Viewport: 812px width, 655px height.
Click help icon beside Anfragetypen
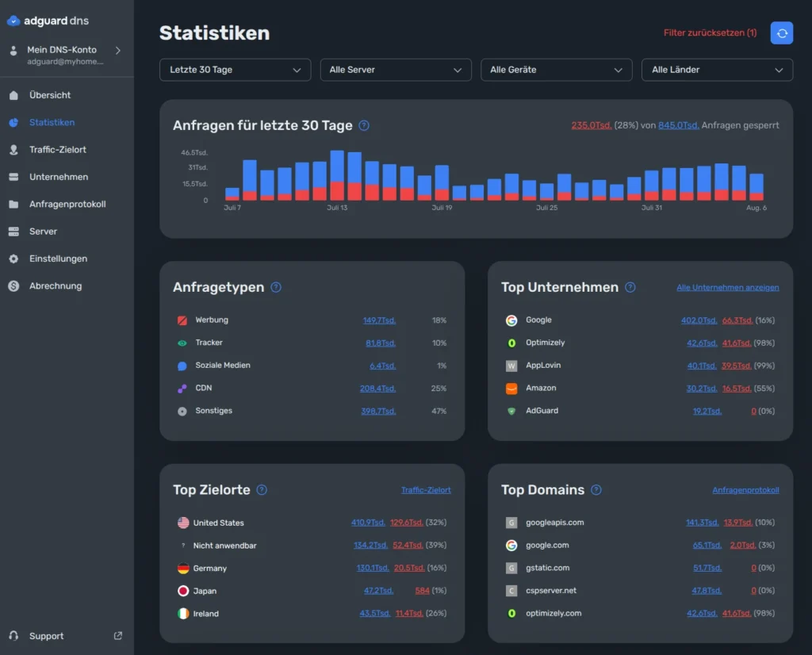click(x=276, y=287)
